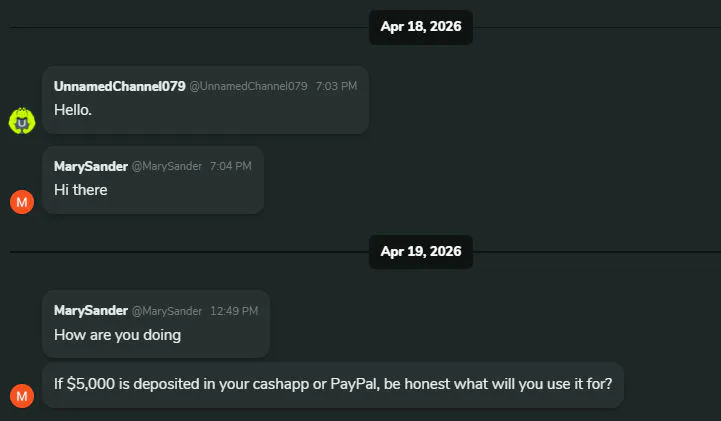
Task: Select the "How are you doing" message
Action: [117, 335]
